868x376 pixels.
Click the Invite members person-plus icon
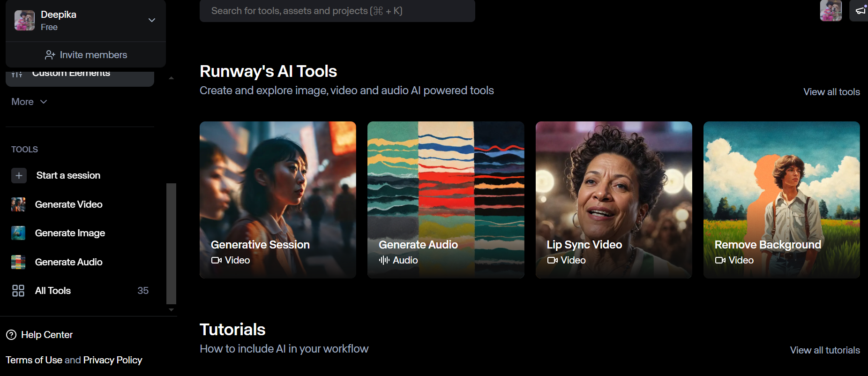50,55
